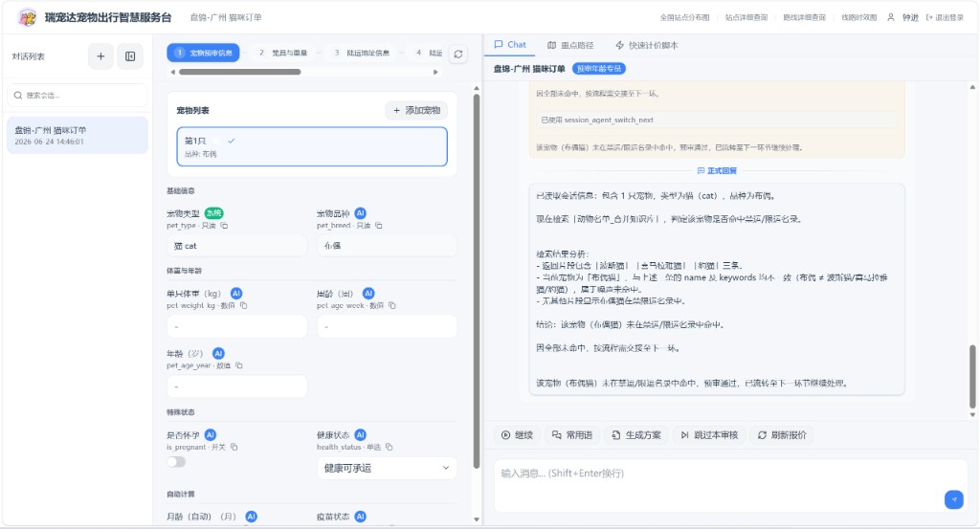
Task: Click the AI badge next to 周龄
Action: [368, 293]
